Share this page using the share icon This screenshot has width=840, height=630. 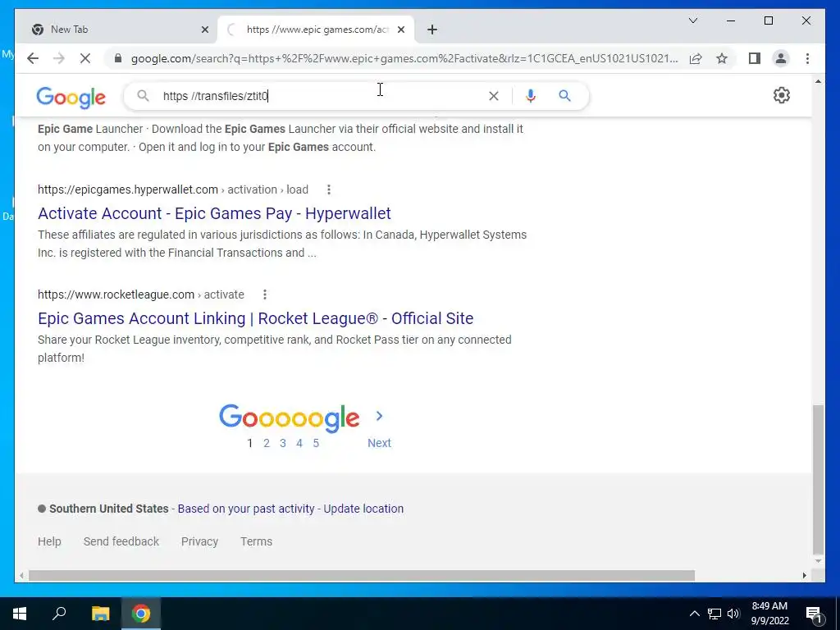coord(696,58)
